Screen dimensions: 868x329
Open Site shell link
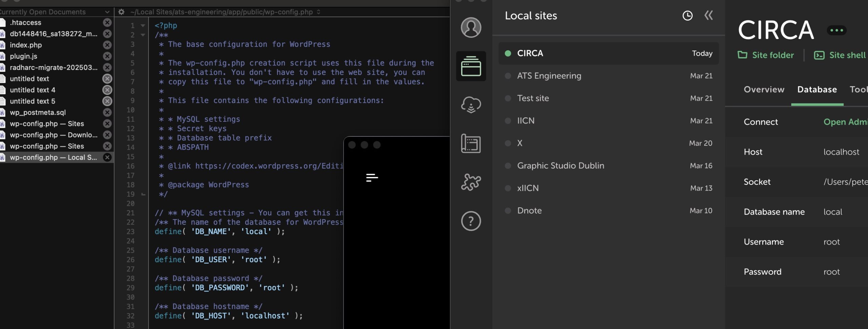[x=840, y=55]
